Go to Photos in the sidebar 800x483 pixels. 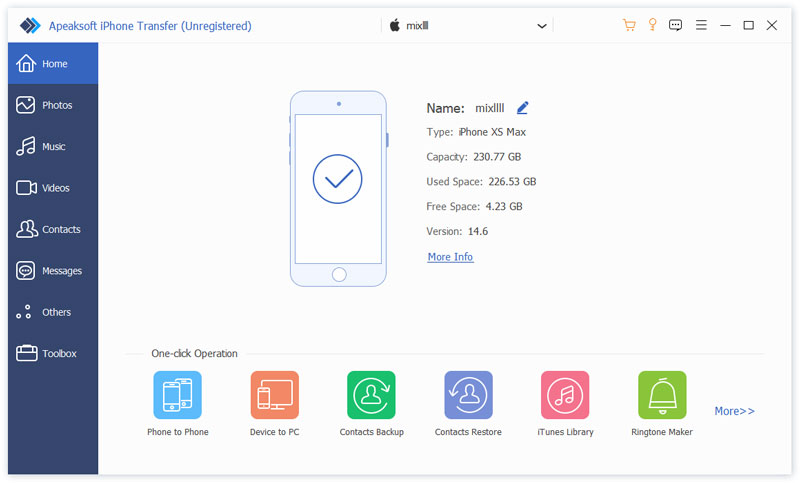click(53, 105)
